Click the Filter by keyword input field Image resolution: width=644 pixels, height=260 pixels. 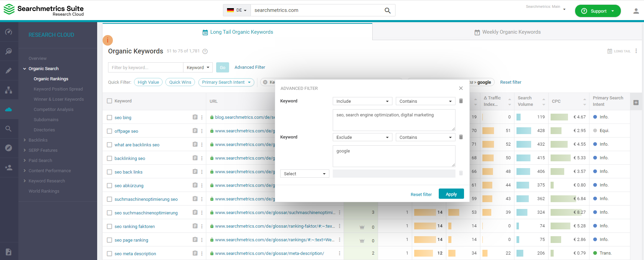[x=146, y=67]
